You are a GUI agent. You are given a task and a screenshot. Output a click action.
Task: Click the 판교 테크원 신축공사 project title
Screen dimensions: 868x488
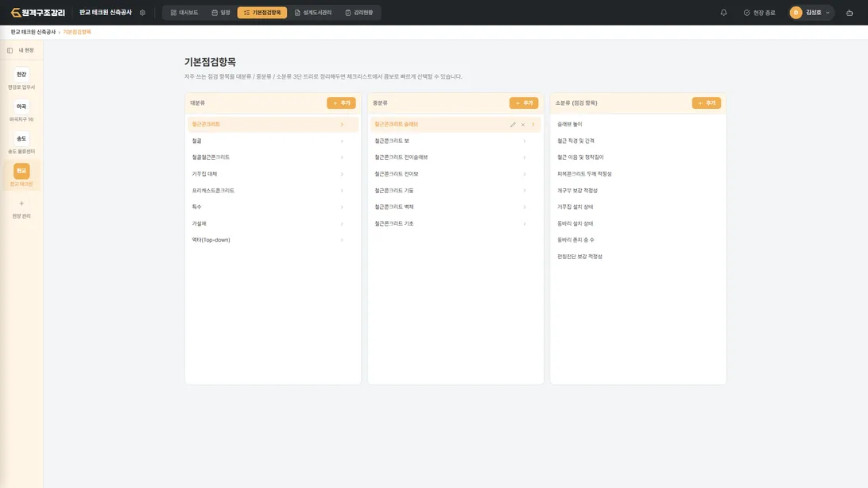click(x=106, y=12)
